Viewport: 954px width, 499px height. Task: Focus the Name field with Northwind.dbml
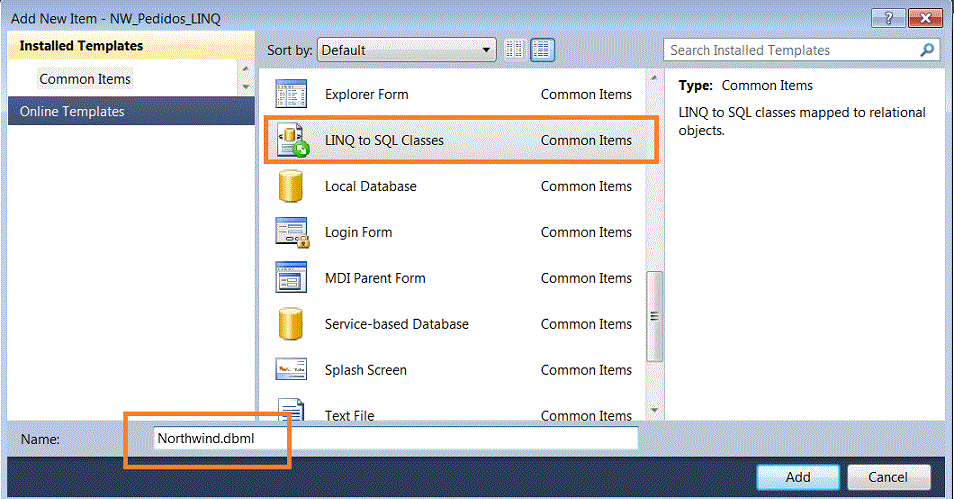[x=395, y=438]
